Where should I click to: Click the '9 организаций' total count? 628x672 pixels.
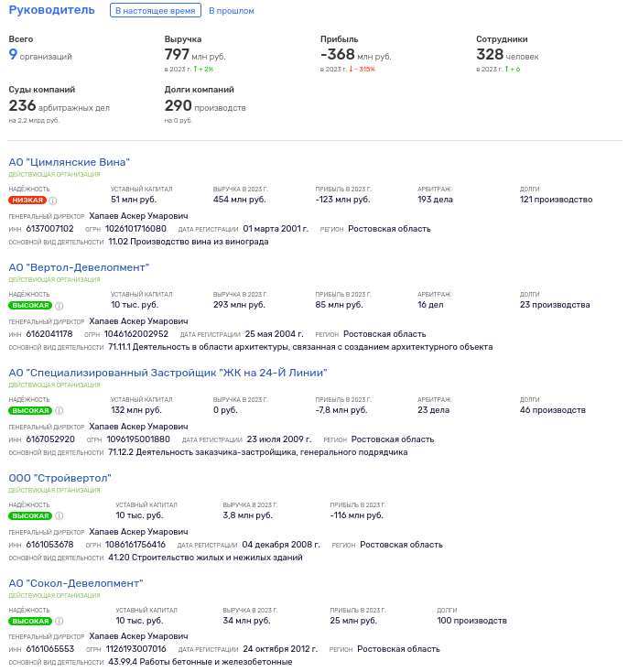pyautogui.click(x=40, y=56)
